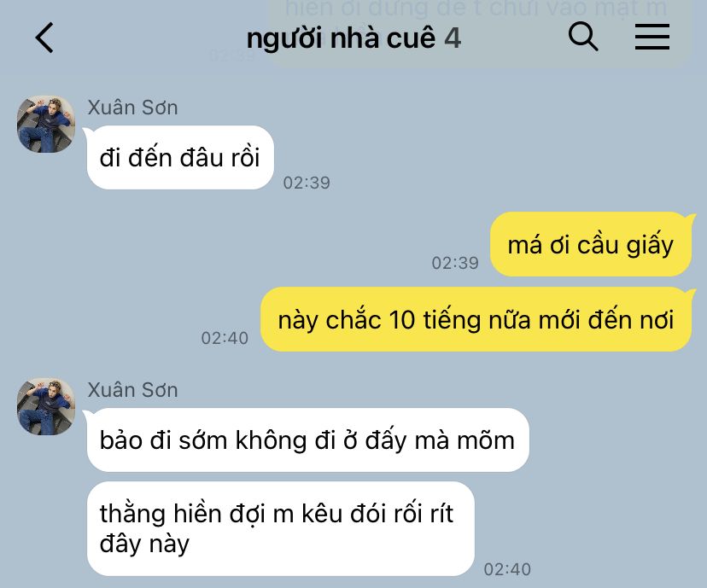Tap Xuân Sơn name above bảo đi sớm message
The height and width of the screenshot is (588, 707).
click(132, 390)
